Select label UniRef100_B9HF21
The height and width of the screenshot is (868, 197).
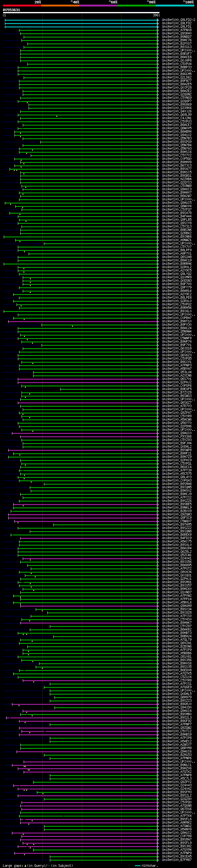pyautogui.click(x=177, y=454)
